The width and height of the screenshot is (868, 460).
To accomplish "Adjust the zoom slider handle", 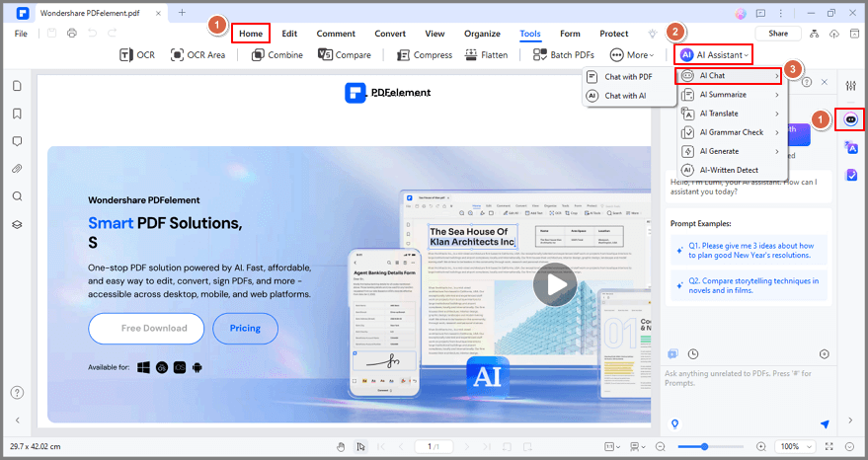I will (704, 447).
